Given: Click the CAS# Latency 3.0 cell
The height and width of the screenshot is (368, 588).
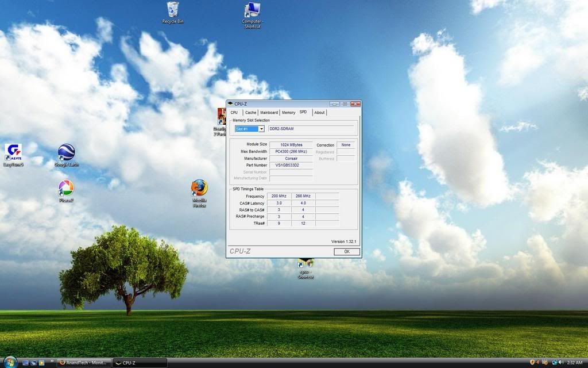Looking at the screenshot, I should 279,203.
